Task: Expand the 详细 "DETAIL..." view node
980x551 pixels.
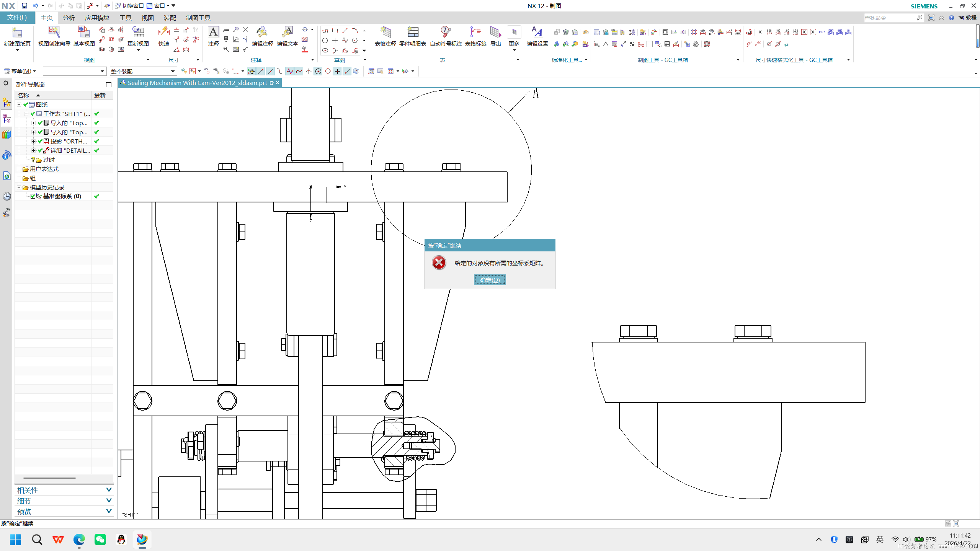Action: pos(33,150)
